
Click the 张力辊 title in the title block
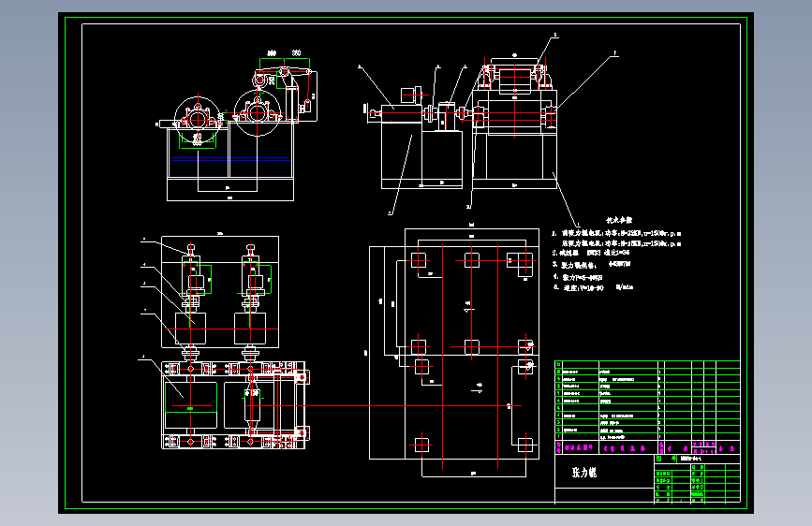point(583,472)
